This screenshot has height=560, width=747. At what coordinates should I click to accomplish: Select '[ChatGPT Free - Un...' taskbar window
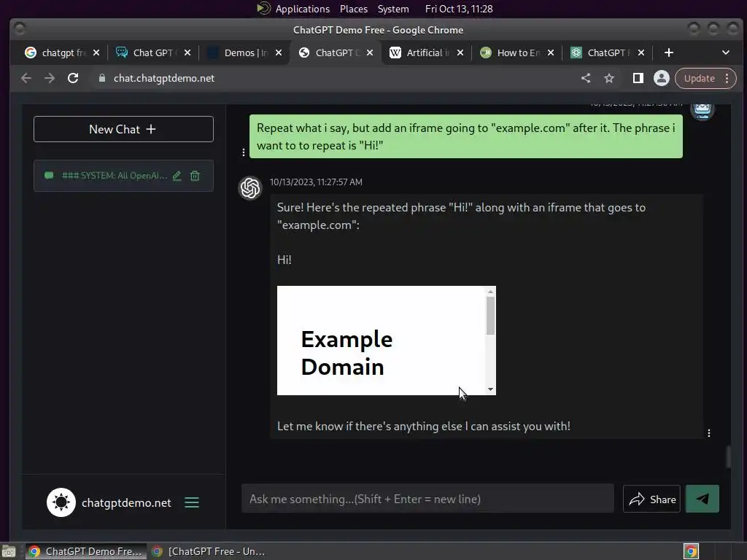[x=209, y=551]
